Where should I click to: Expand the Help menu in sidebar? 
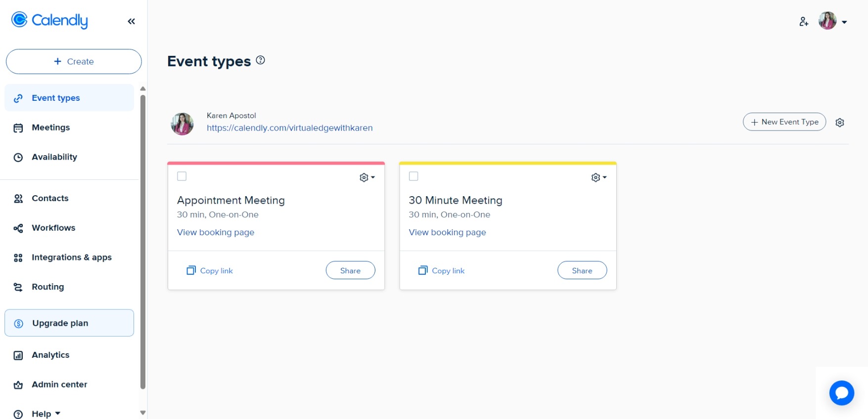(x=46, y=414)
